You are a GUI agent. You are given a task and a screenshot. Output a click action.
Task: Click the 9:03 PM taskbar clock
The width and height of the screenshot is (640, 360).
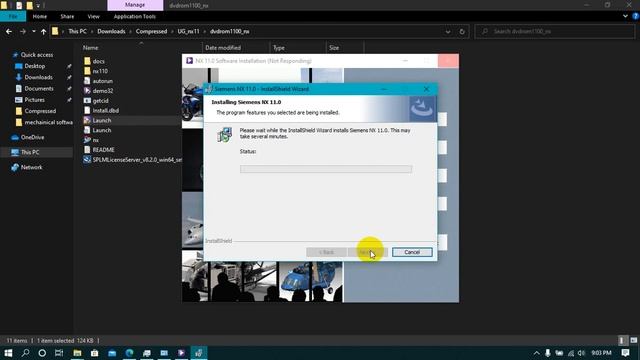(x=601, y=353)
